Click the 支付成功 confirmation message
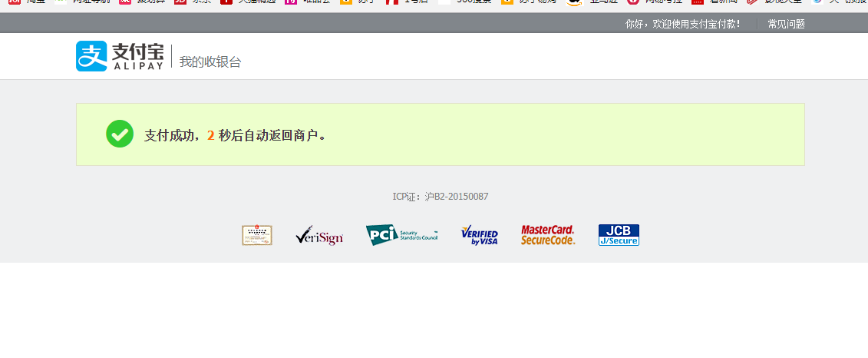 [x=172, y=136]
